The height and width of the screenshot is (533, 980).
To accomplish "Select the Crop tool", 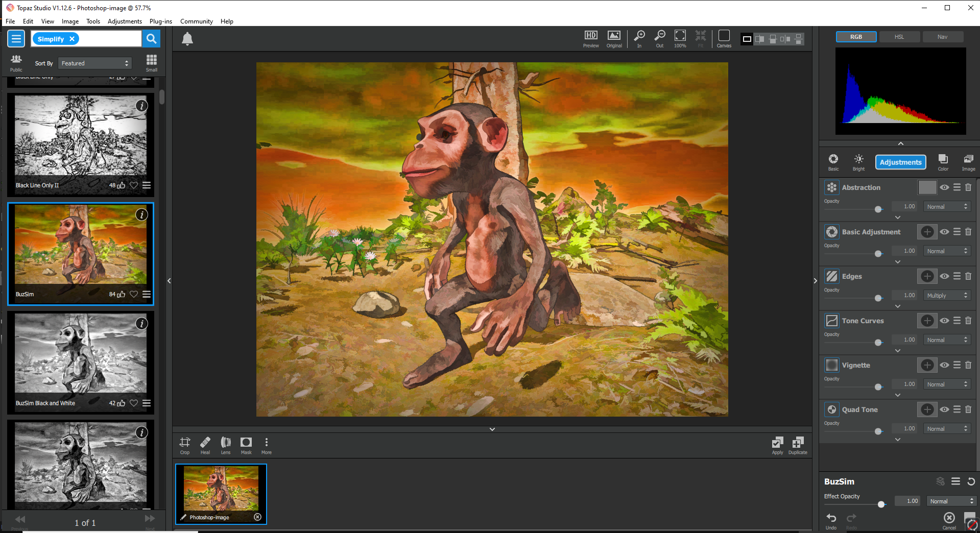I will tap(184, 443).
